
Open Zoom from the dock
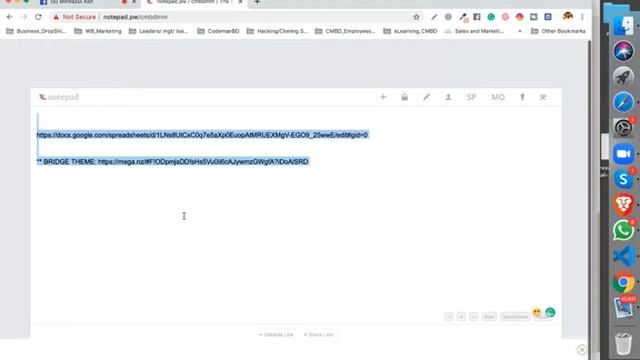pos(623,154)
